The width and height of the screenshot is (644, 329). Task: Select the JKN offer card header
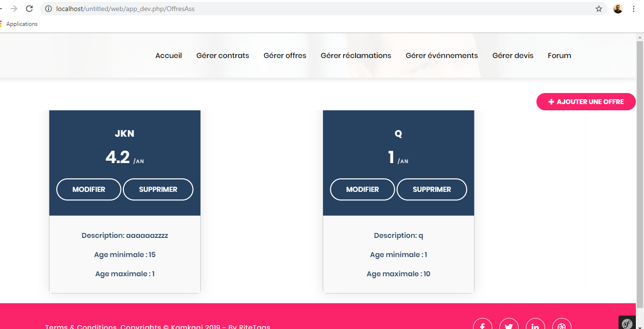[x=124, y=133]
